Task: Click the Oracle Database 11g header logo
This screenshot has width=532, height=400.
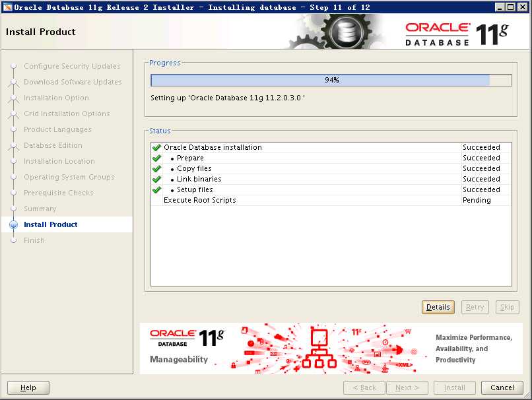Action: pyautogui.click(x=457, y=34)
